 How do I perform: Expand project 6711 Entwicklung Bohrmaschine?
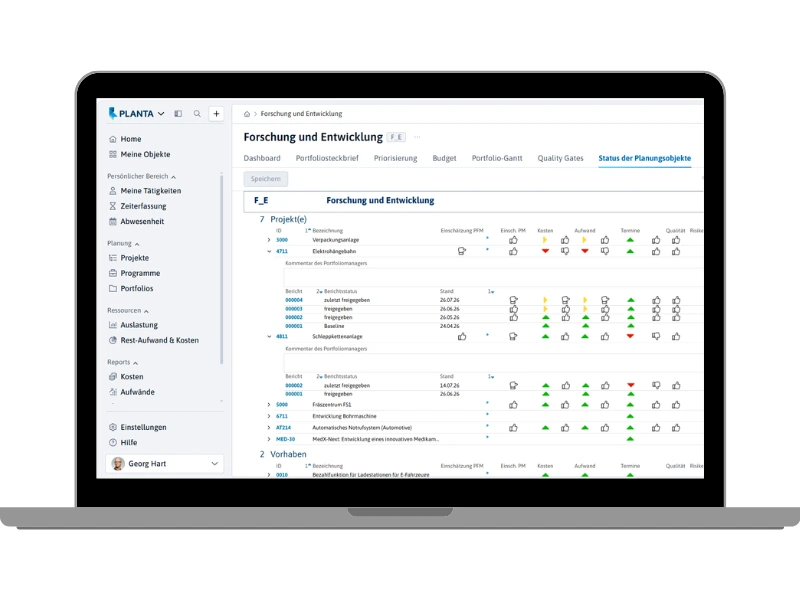tap(269, 416)
